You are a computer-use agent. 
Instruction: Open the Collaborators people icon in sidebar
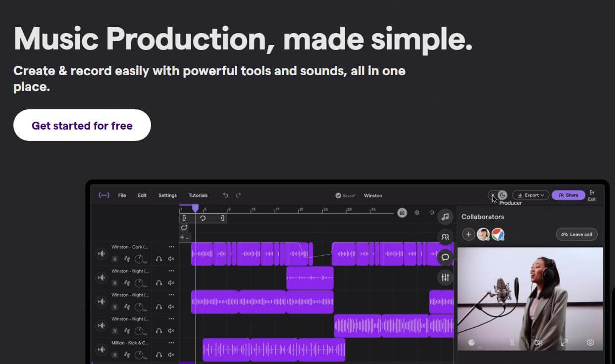[445, 236]
